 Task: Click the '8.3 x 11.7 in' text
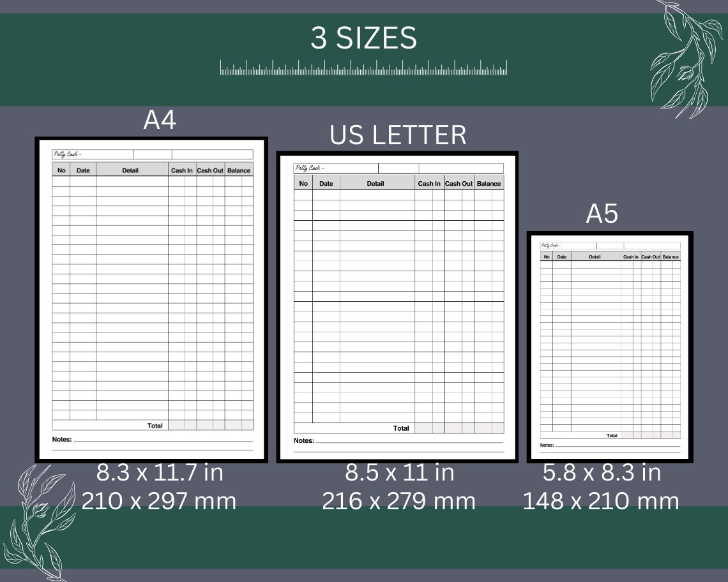(160, 472)
